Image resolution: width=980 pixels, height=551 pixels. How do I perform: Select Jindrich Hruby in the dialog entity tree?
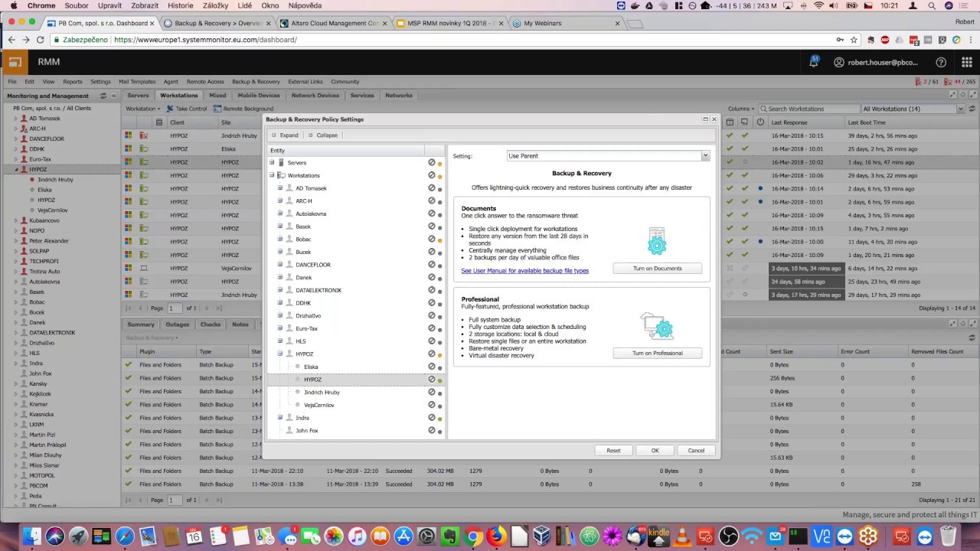[322, 392]
